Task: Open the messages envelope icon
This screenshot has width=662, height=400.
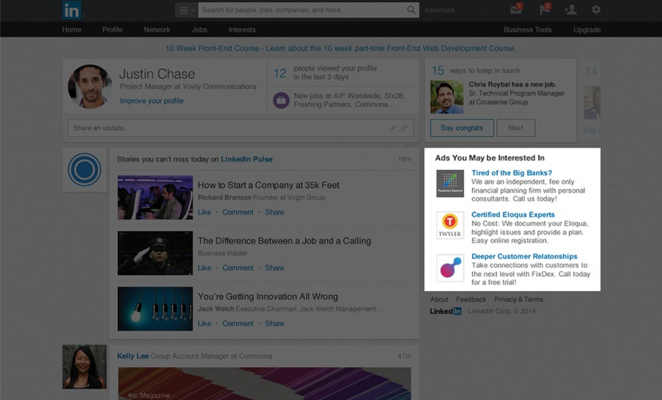Action: [x=516, y=9]
